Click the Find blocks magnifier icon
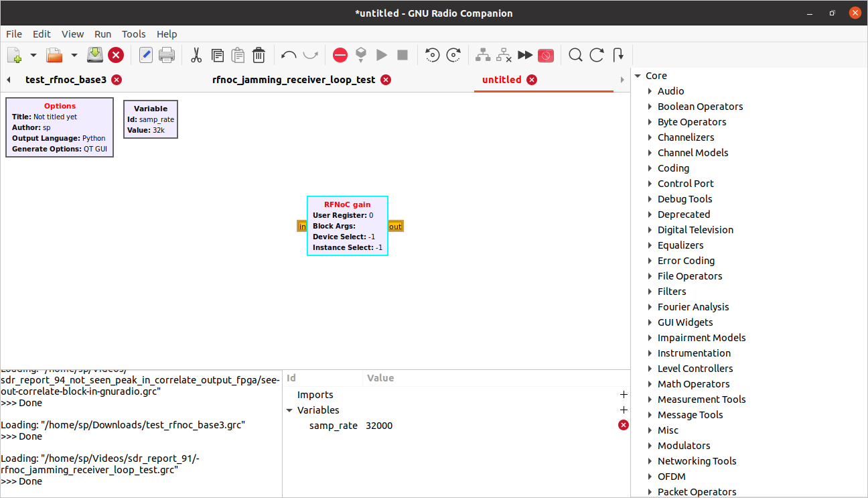The width and height of the screenshot is (868, 498). pyautogui.click(x=575, y=55)
